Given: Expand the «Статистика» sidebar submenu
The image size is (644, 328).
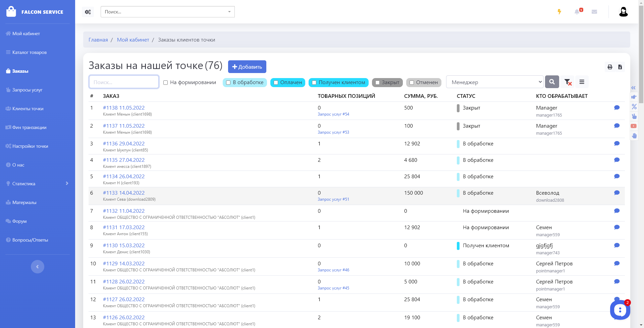Looking at the screenshot, I should [67, 184].
